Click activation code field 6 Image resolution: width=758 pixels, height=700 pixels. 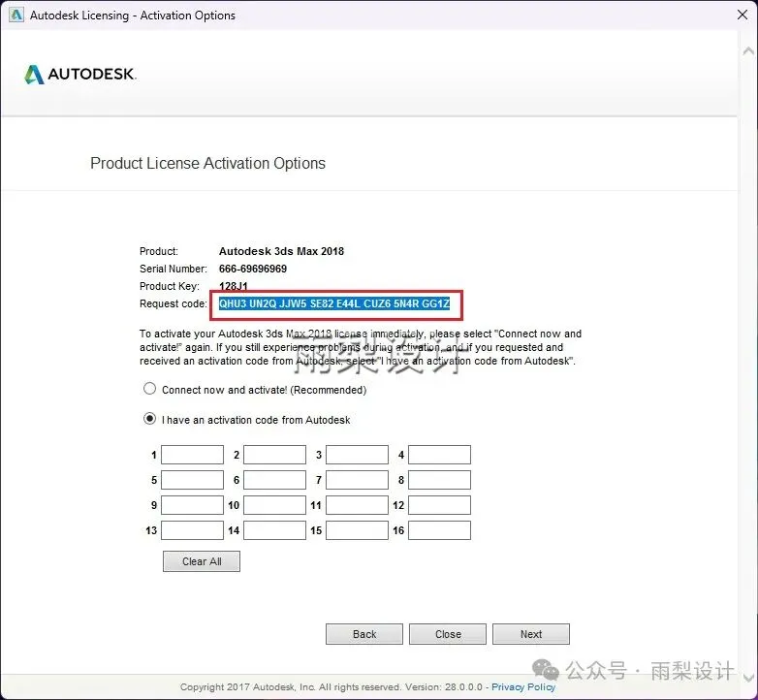[x=274, y=480]
